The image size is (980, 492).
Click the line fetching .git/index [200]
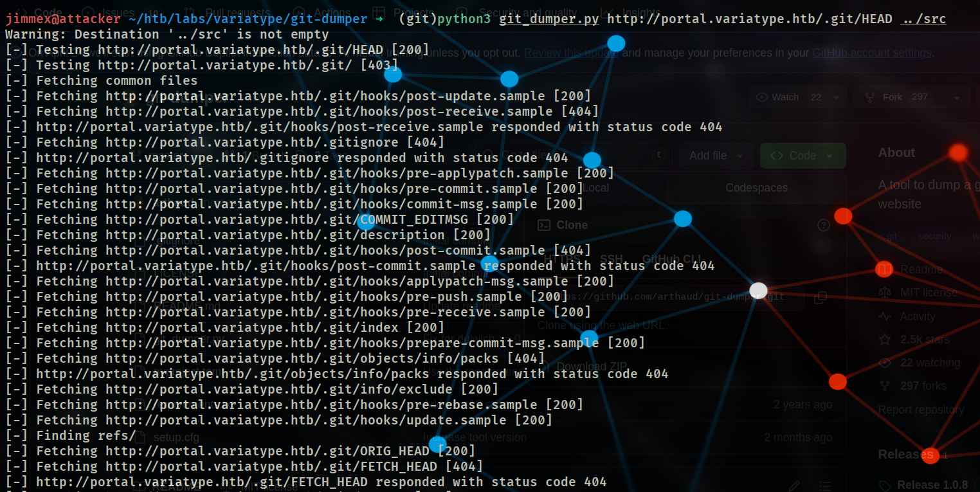[x=225, y=327]
